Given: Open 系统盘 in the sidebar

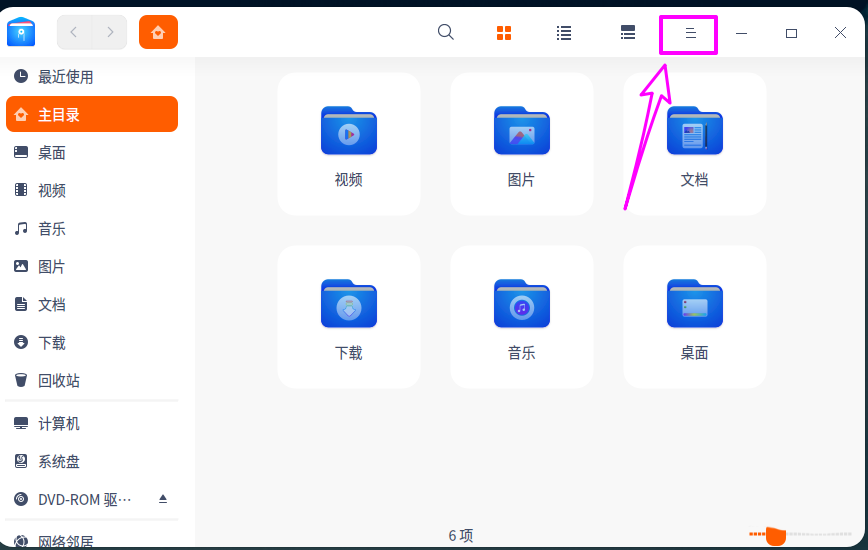Looking at the screenshot, I should (92, 461).
